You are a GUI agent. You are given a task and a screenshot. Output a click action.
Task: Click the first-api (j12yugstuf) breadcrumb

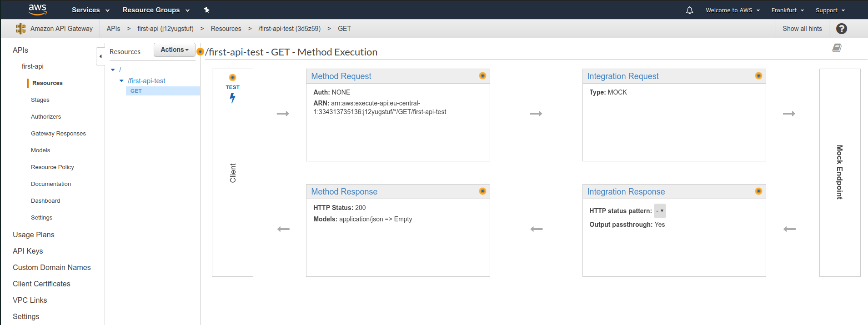point(166,29)
